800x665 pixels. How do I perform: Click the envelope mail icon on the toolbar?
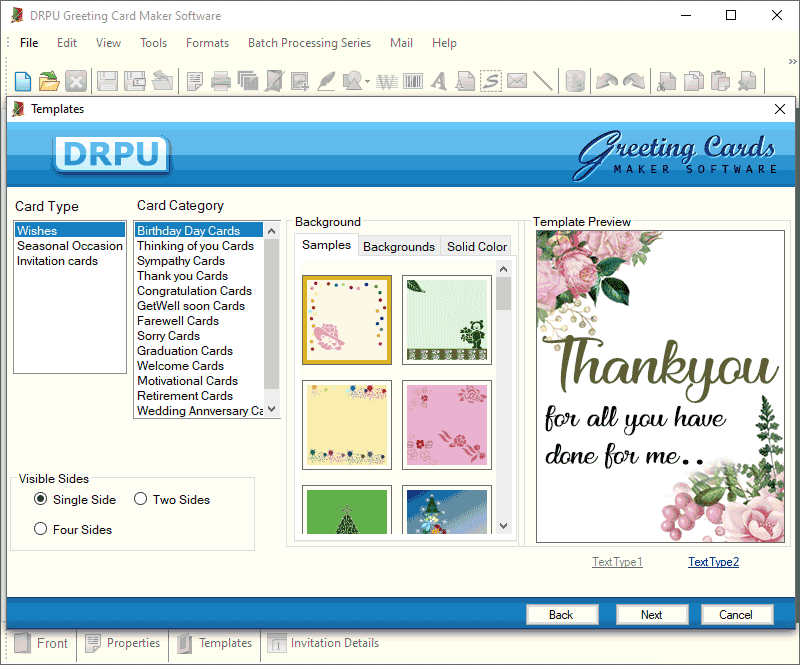(x=516, y=81)
